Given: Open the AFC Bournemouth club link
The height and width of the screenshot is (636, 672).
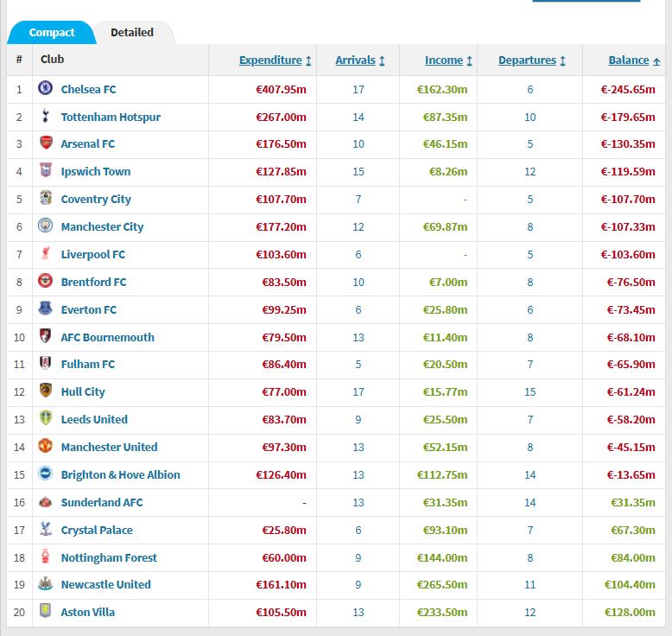Looking at the screenshot, I should [108, 338].
